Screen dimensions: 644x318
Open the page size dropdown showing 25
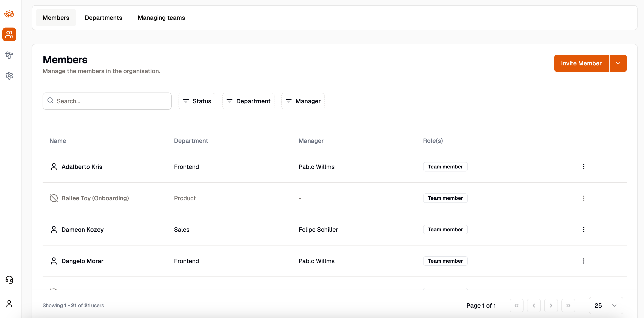click(x=606, y=306)
